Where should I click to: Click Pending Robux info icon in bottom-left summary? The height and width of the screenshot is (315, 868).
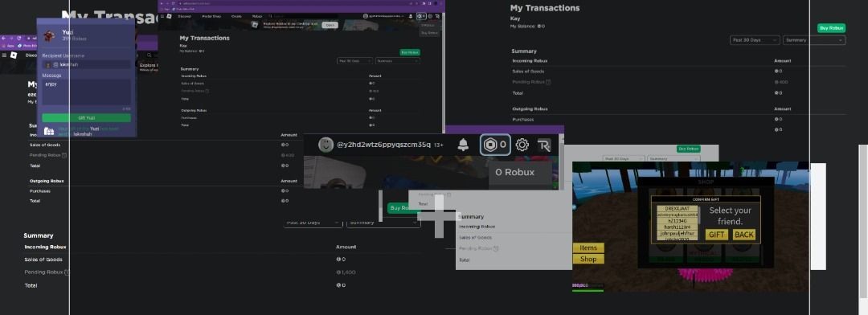pos(67,272)
